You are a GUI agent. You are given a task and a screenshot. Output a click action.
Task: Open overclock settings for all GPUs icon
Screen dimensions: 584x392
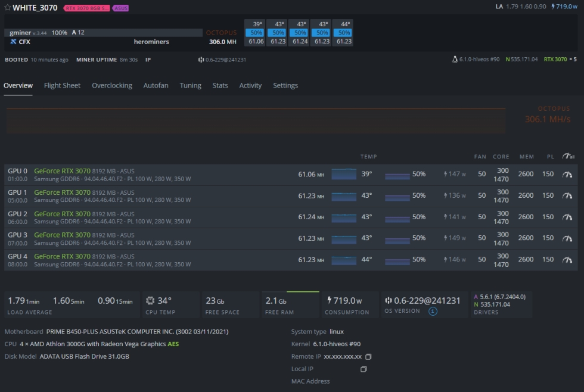[x=568, y=156]
